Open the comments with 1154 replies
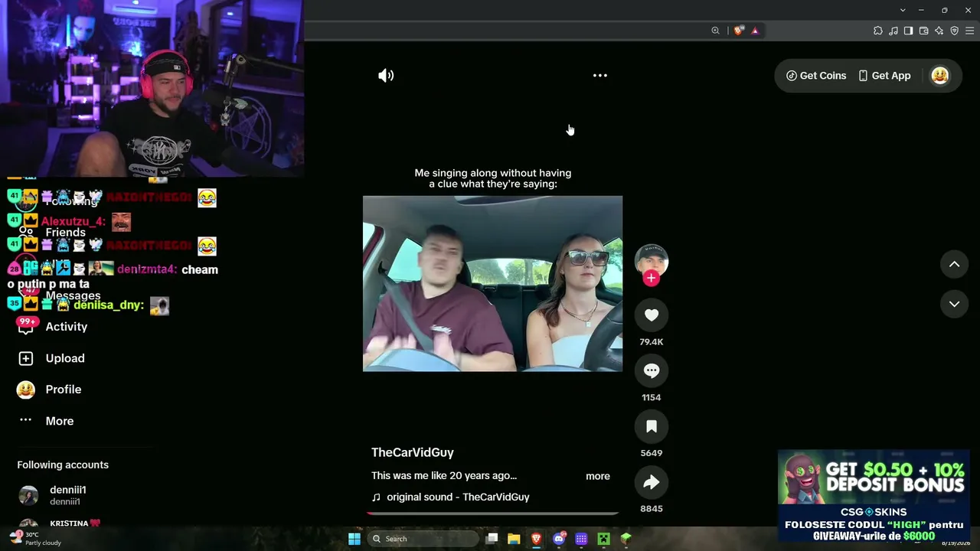Screen dimensions: 980x551 (652, 371)
